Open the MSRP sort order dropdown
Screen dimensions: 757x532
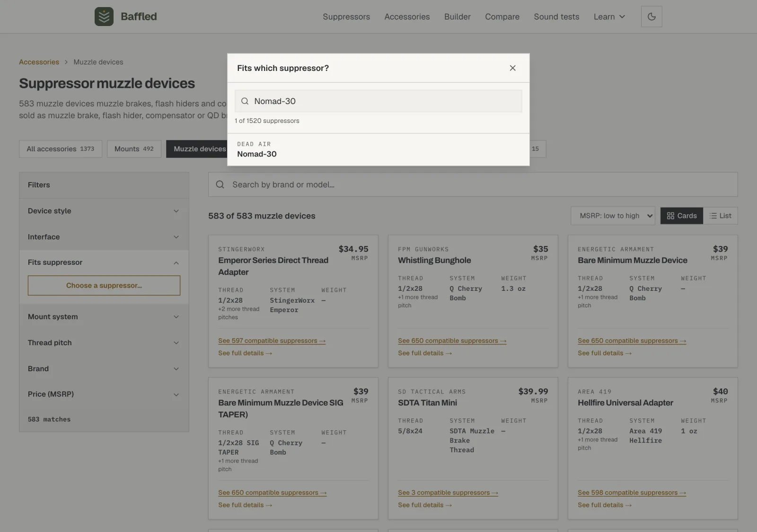tap(613, 216)
